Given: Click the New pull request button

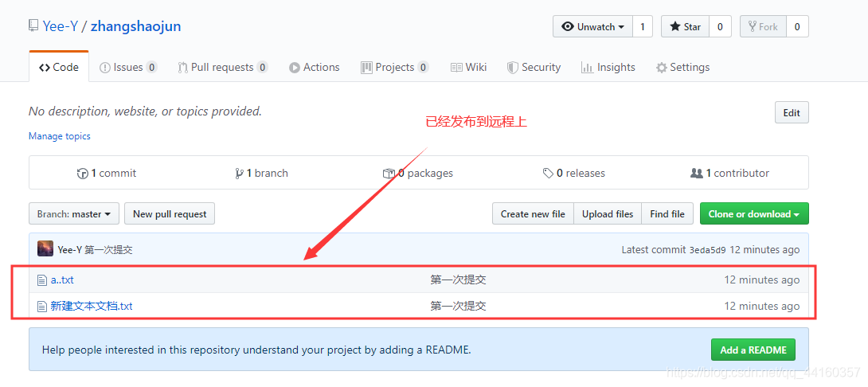Looking at the screenshot, I should pyautogui.click(x=170, y=213).
